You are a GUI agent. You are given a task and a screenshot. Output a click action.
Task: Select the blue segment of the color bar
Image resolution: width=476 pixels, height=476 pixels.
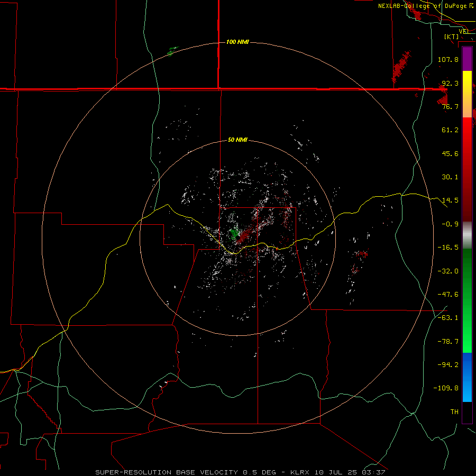(x=467, y=377)
